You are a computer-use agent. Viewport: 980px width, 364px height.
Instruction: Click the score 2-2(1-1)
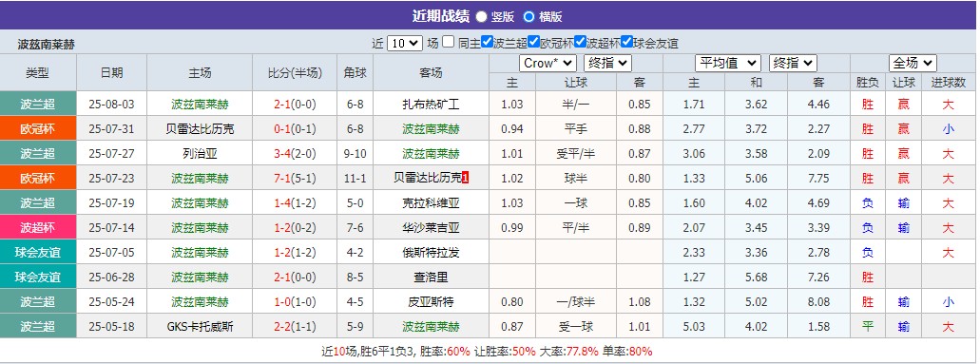295,327
